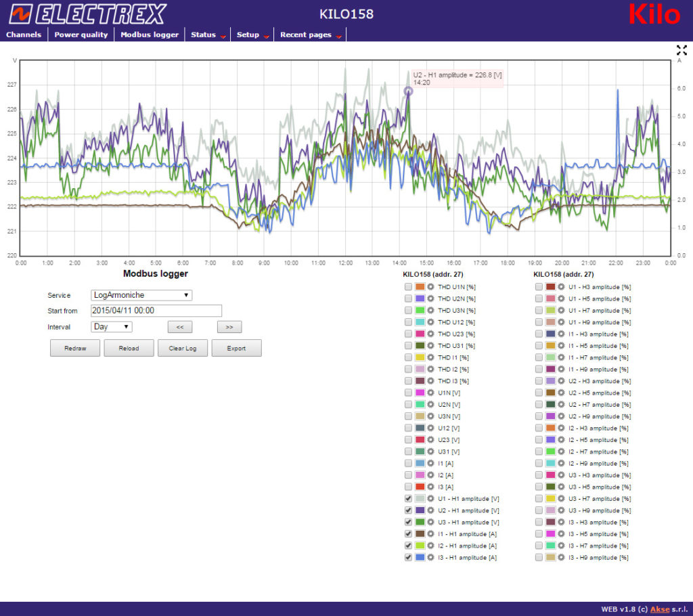Image resolution: width=693 pixels, height=616 pixels.
Task: Uncheck U1 - H1 amplitude [V] checkbox
Action: (x=408, y=498)
